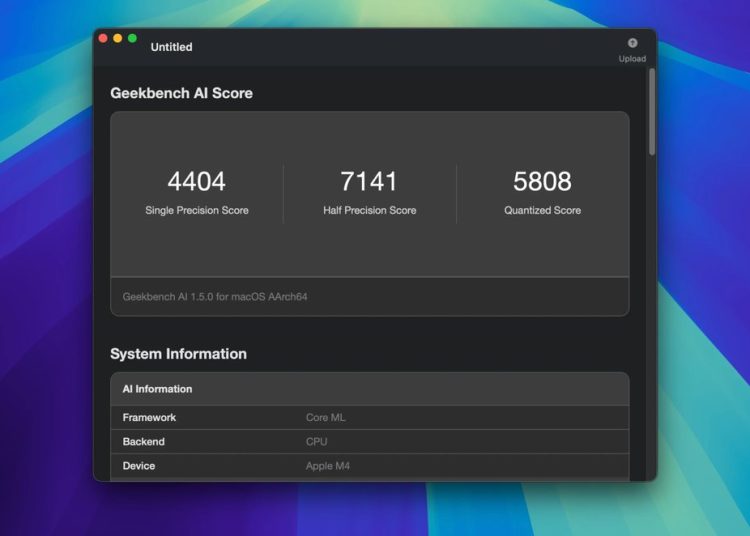Click the Geekbench AI 1.5.0 version text
This screenshot has width=750, height=536.
[x=214, y=297]
